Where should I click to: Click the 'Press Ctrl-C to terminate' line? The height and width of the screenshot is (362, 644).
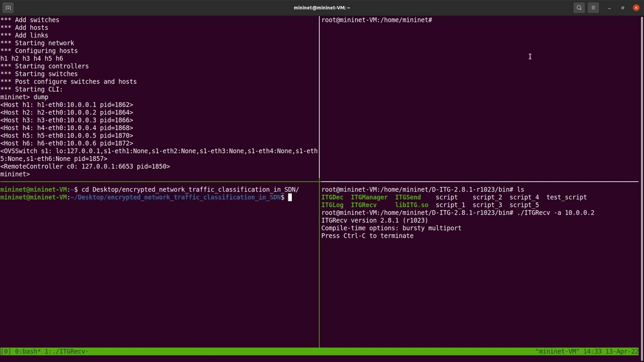pos(367,236)
